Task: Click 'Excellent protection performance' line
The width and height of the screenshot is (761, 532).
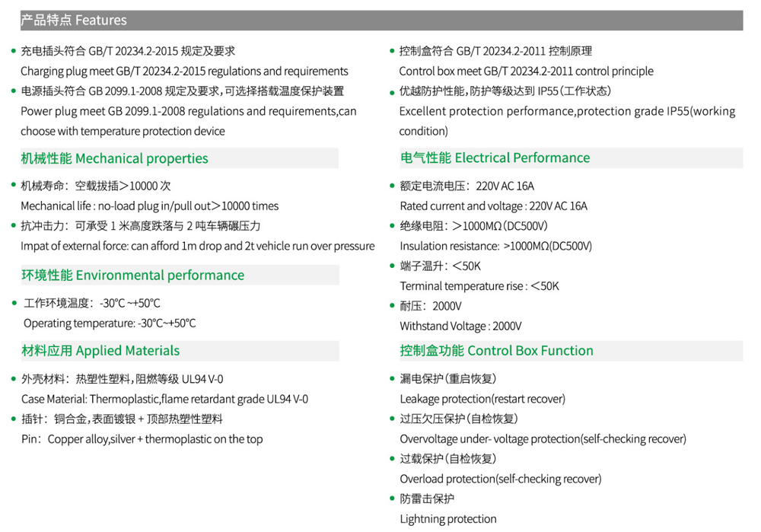Action: [568, 112]
